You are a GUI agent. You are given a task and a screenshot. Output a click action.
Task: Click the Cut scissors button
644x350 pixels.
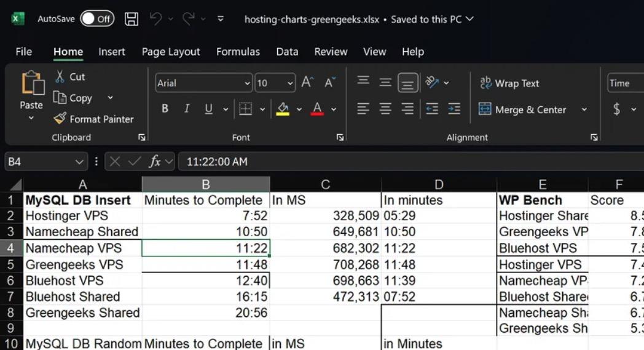[70, 76]
